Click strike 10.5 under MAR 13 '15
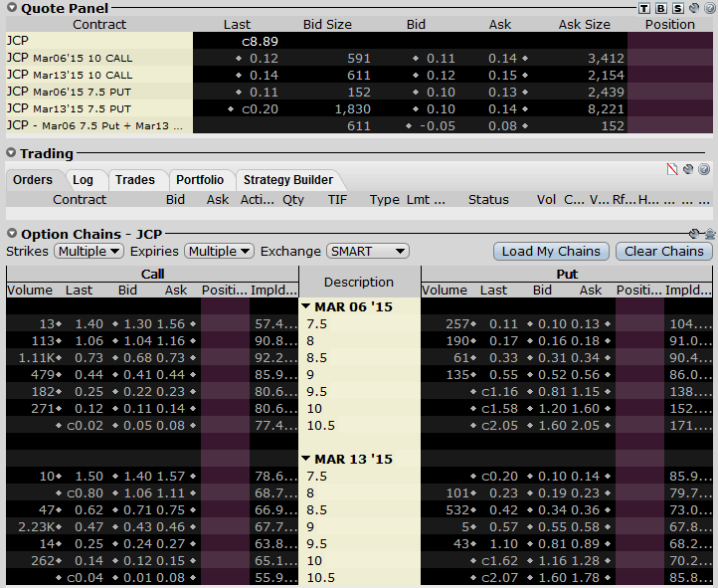The width and height of the screenshot is (718, 588). tap(321, 577)
